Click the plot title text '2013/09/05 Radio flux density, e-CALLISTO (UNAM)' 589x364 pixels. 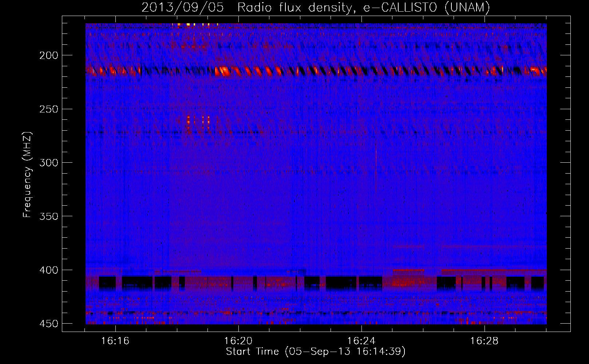[x=316, y=8]
